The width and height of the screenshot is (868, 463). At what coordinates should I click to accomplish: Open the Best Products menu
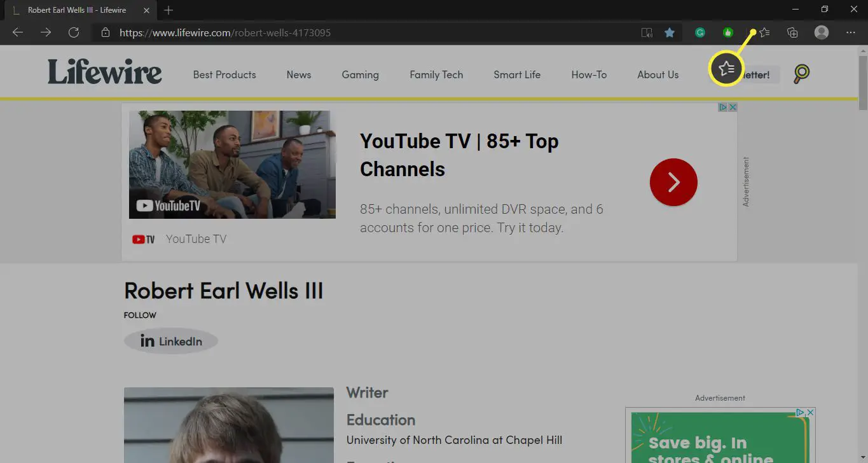(224, 74)
